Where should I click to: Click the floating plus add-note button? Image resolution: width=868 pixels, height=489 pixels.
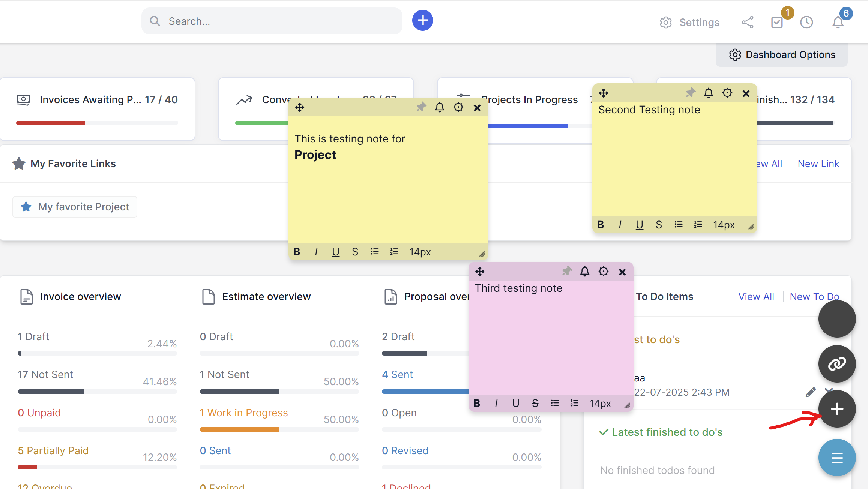click(837, 409)
